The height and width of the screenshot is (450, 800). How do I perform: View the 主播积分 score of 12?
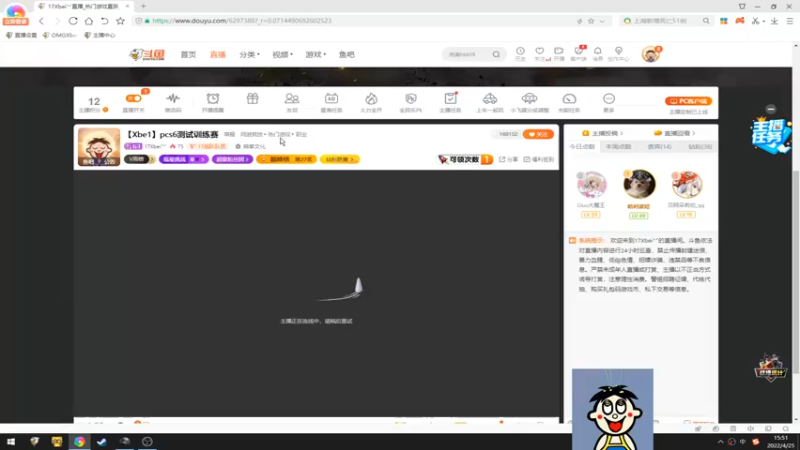(94, 102)
